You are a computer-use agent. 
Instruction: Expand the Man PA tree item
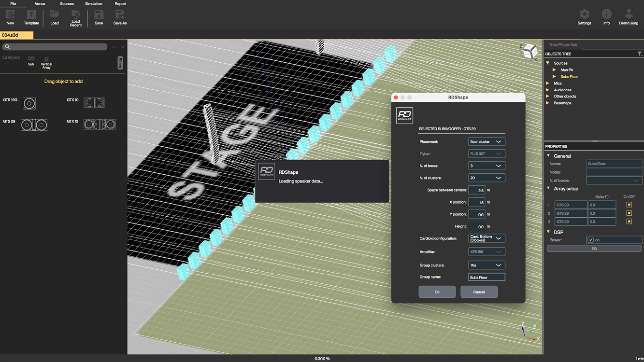555,70
